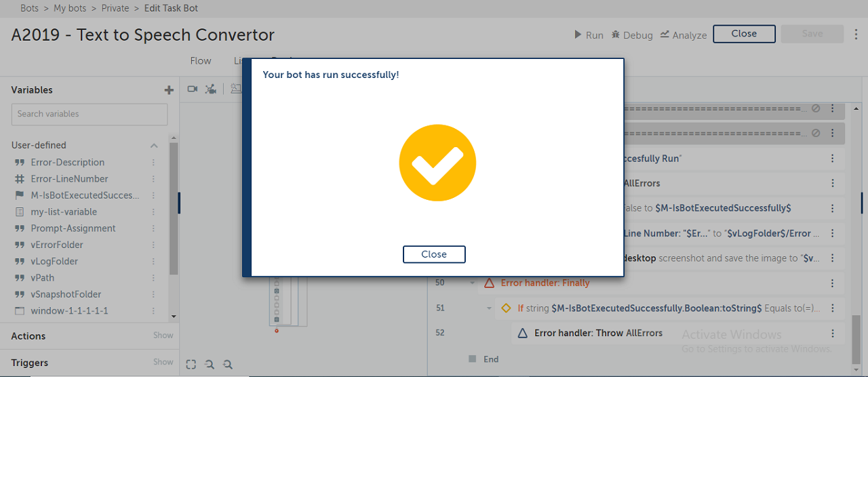Click the crossed-out recorder icon

coord(211,89)
